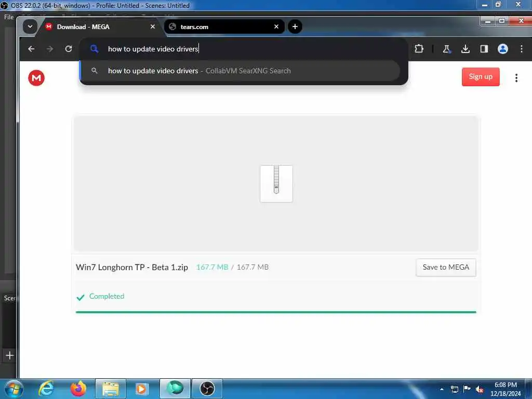Image resolution: width=532 pixels, height=399 pixels.
Task: Close the tears.com tab
Action: (276, 26)
